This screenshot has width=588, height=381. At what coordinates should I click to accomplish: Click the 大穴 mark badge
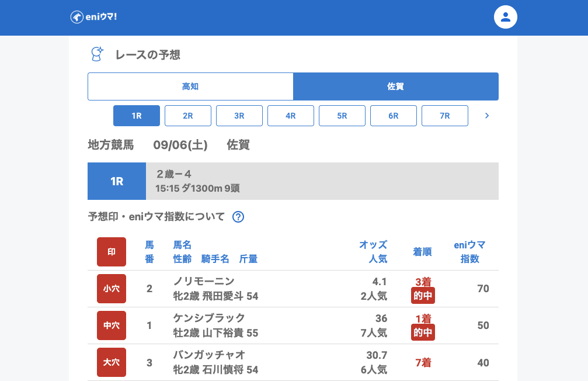(112, 362)
